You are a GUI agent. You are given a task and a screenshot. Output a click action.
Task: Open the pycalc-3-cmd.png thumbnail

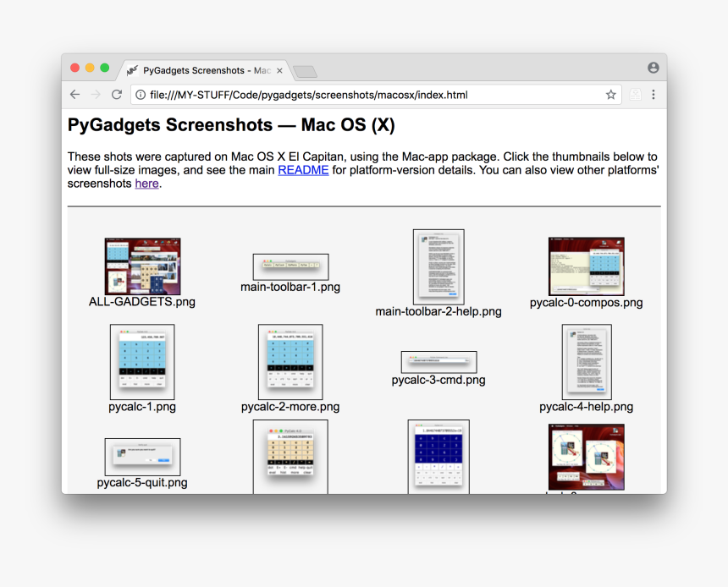point(438,362)
